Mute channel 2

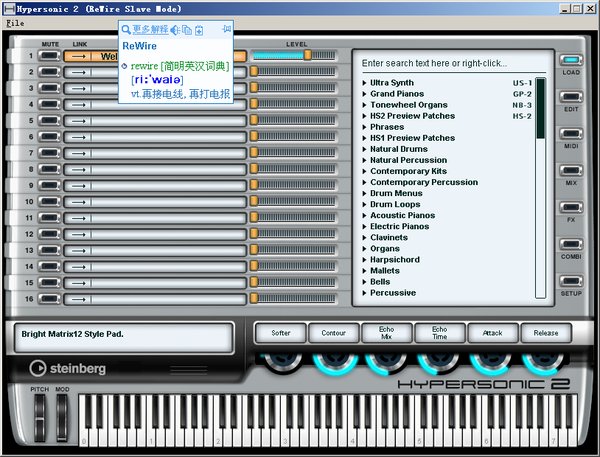[x=50, y=72]
